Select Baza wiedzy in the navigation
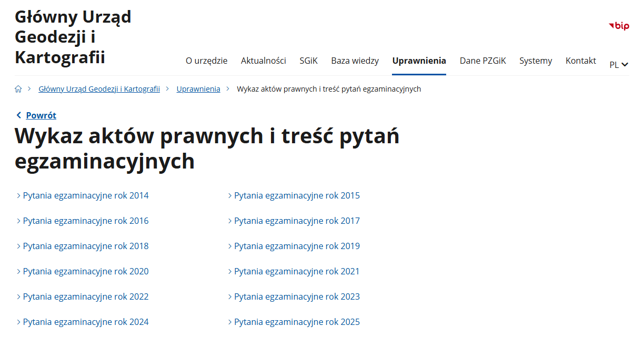Image resolution: width=644 pixels, height=346 pixels. [355, 61]
